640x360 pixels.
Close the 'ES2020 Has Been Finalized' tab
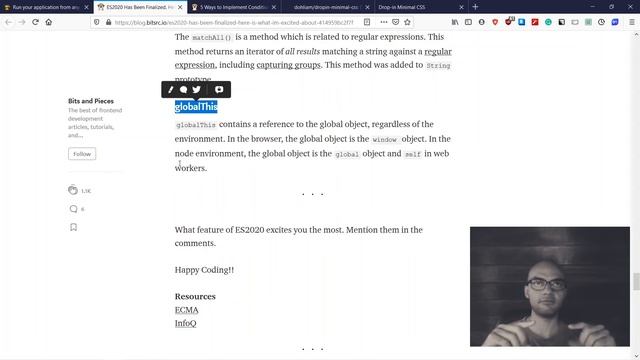[x=180, y=7]
